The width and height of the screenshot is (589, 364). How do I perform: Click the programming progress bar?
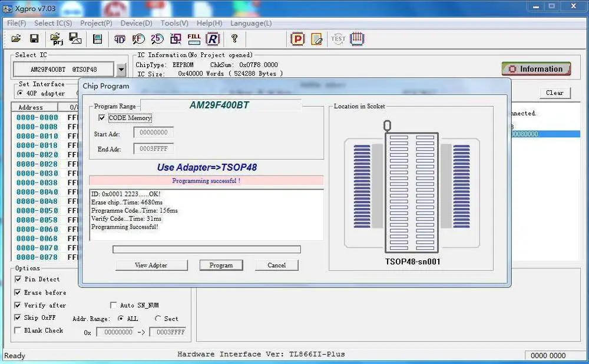click(207, 249)
